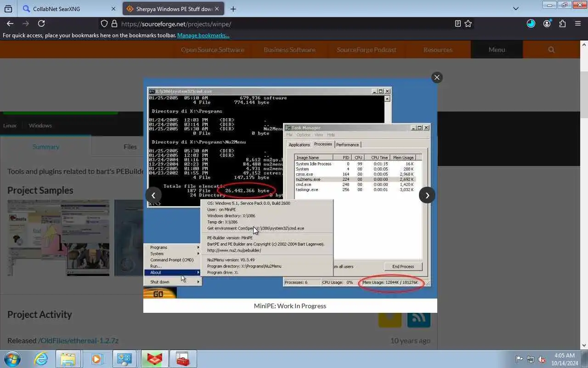This screenshot has width=588, height=368.
Task: Open the SourceForge Podcast link
Action: (x=366, y=50)
